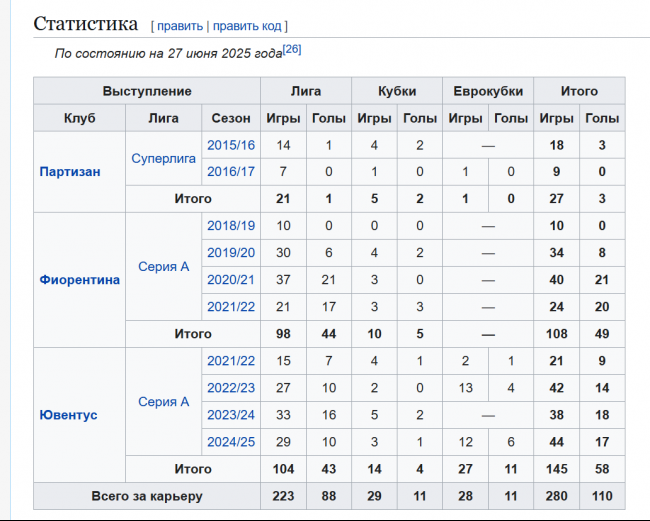Click the 'Кубки' column group header
This screenshot has width=650, height=521.
pyautogui.click(x=397, y=91)
